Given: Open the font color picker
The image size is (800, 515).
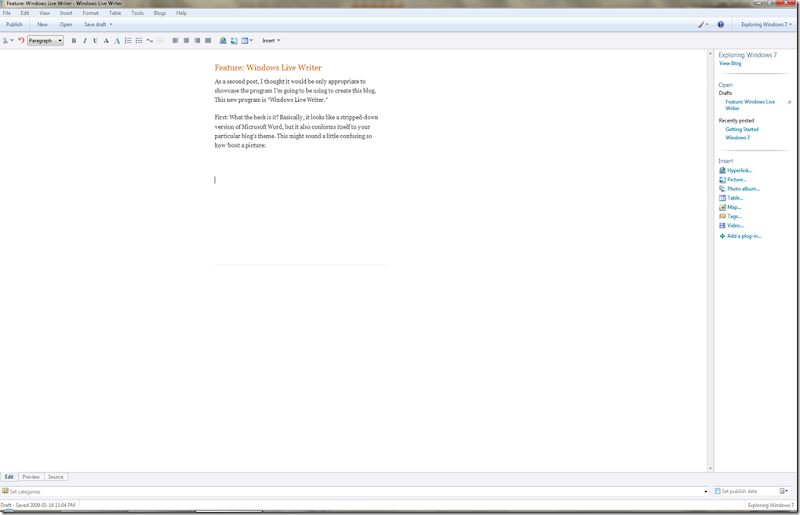Looking at the screenshot, I should [x=117, y=40].
